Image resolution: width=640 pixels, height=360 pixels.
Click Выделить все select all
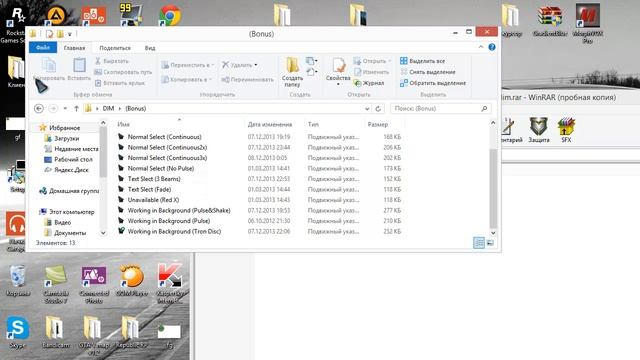pyautogui.click(x=422, y=61)
